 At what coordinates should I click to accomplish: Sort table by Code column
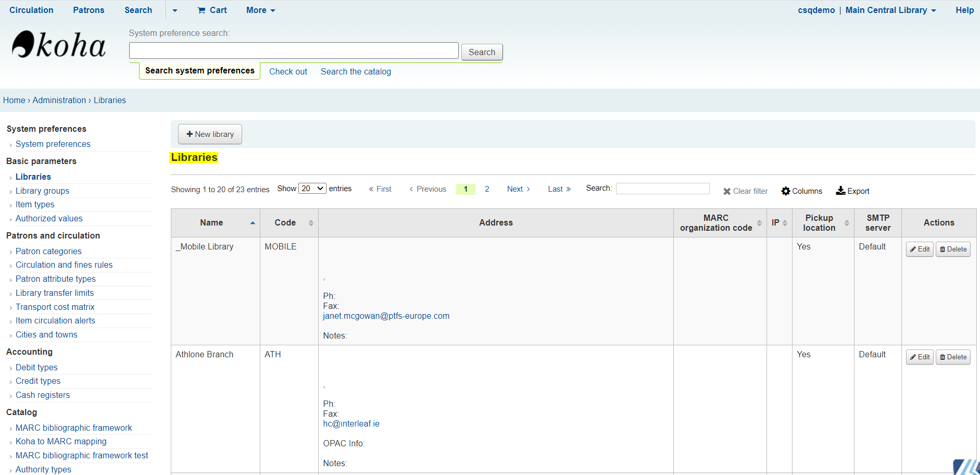pyautogui.click(x=289, y=223)
